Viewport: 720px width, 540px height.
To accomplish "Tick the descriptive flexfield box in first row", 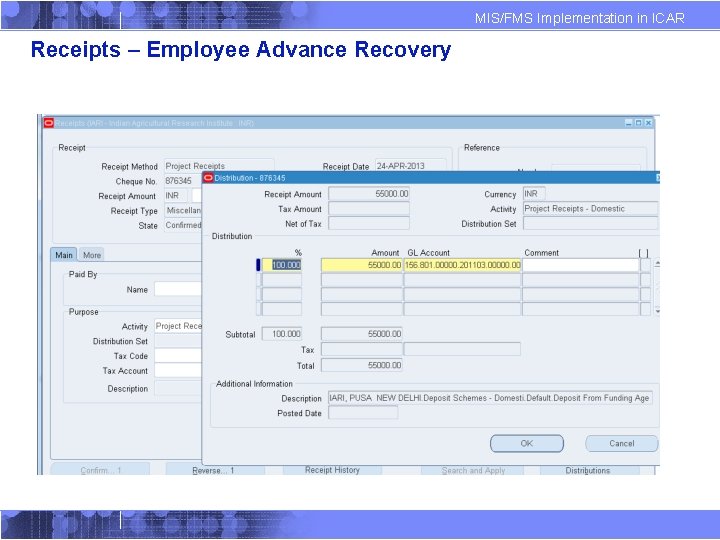I will click(x=646, y=265).
